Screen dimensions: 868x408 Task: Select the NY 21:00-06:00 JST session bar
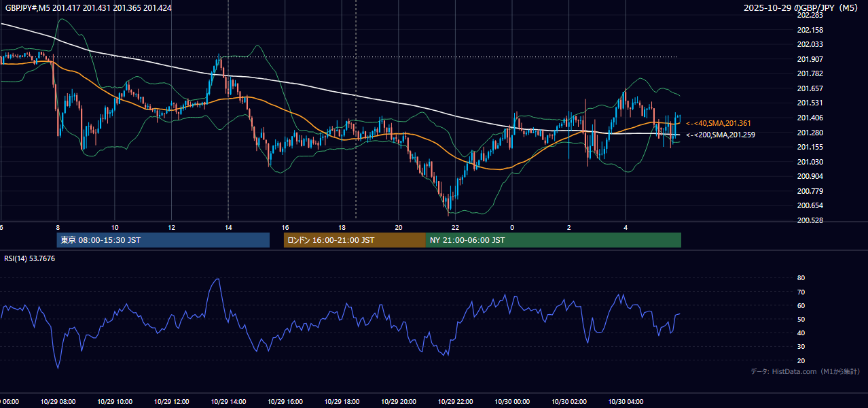(554, 240)
